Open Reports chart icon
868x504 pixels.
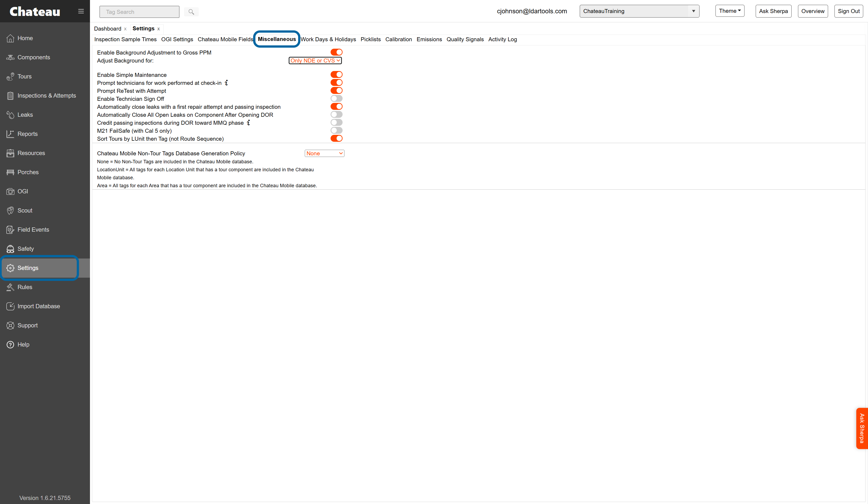pos(10,134)
